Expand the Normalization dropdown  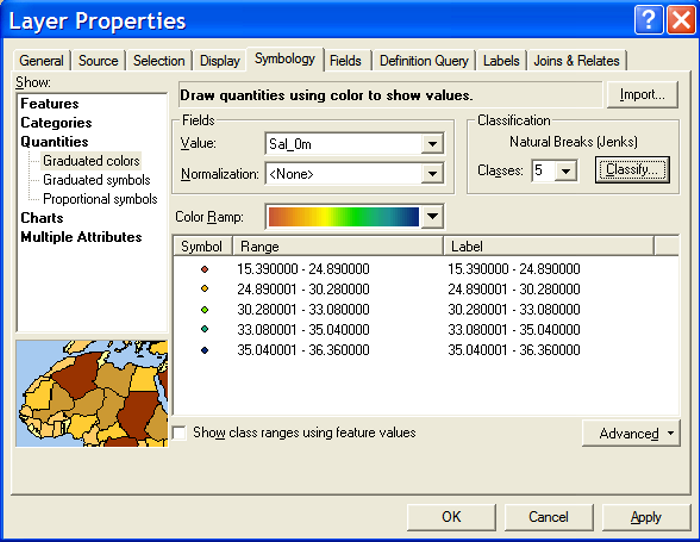[432, 174]
